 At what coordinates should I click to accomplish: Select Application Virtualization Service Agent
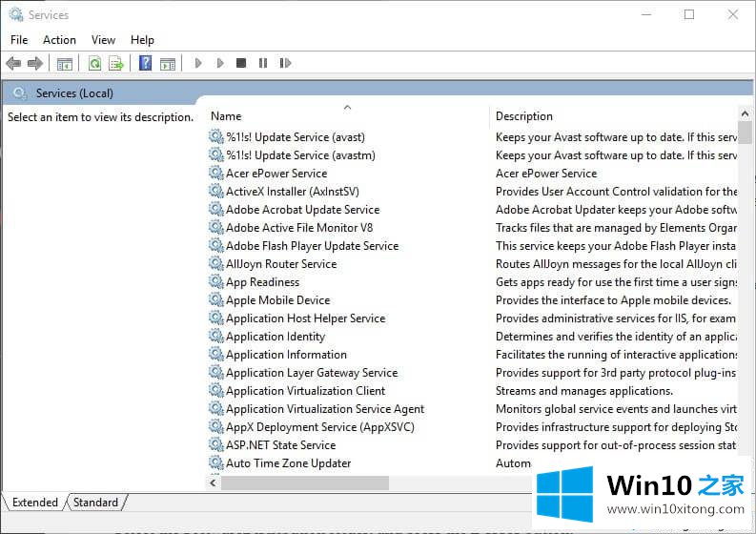(x=325, y=409)
